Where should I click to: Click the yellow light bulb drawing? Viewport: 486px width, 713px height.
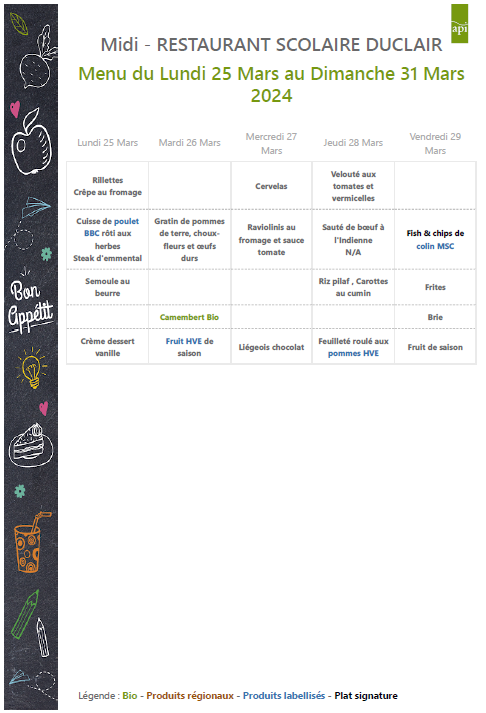[x=31, y=368]
